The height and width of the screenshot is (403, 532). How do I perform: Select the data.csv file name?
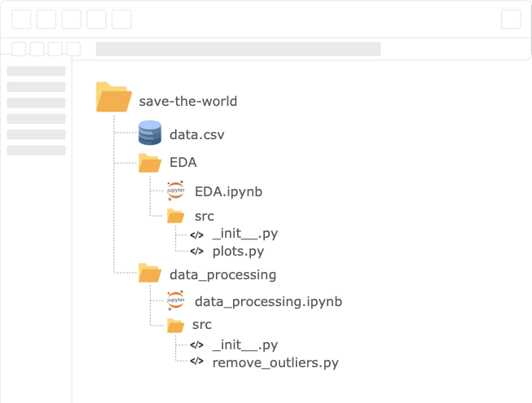pyautogui.click(x=197, y=134)
